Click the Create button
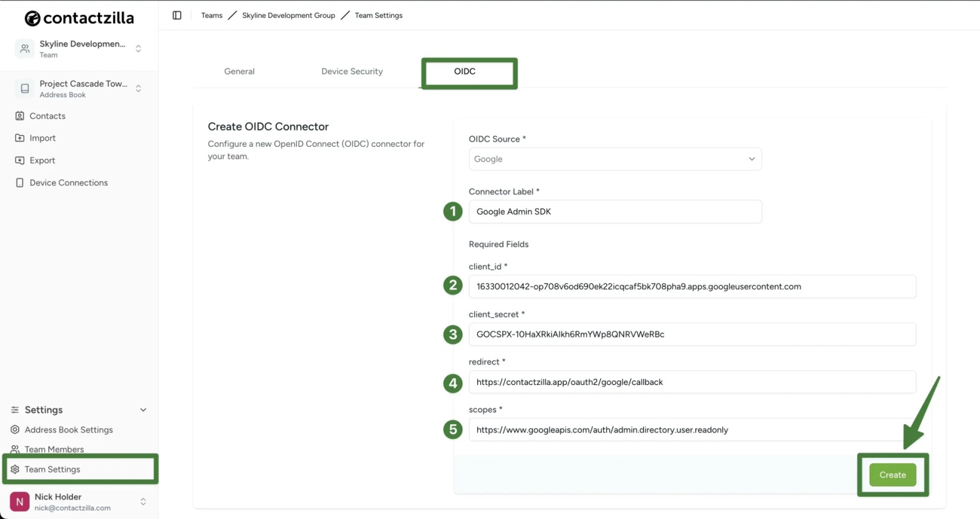 (x=892, y=475)
